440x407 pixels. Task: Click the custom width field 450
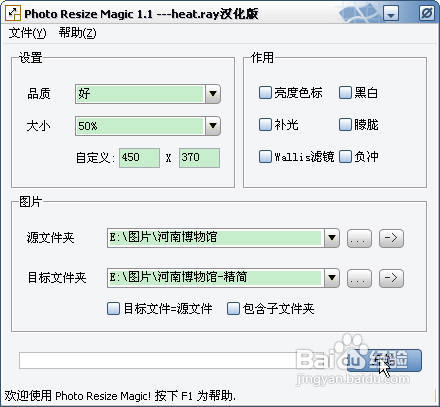point(139,158)
